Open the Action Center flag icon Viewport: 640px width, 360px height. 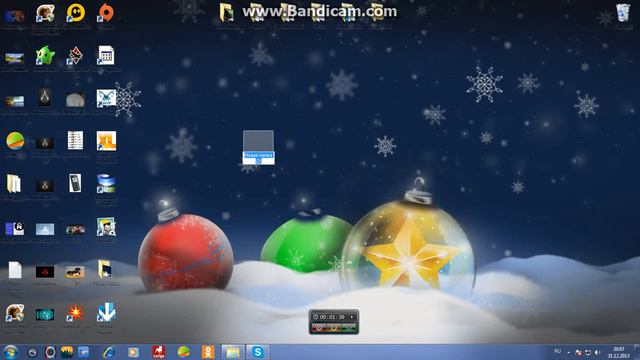578,352
